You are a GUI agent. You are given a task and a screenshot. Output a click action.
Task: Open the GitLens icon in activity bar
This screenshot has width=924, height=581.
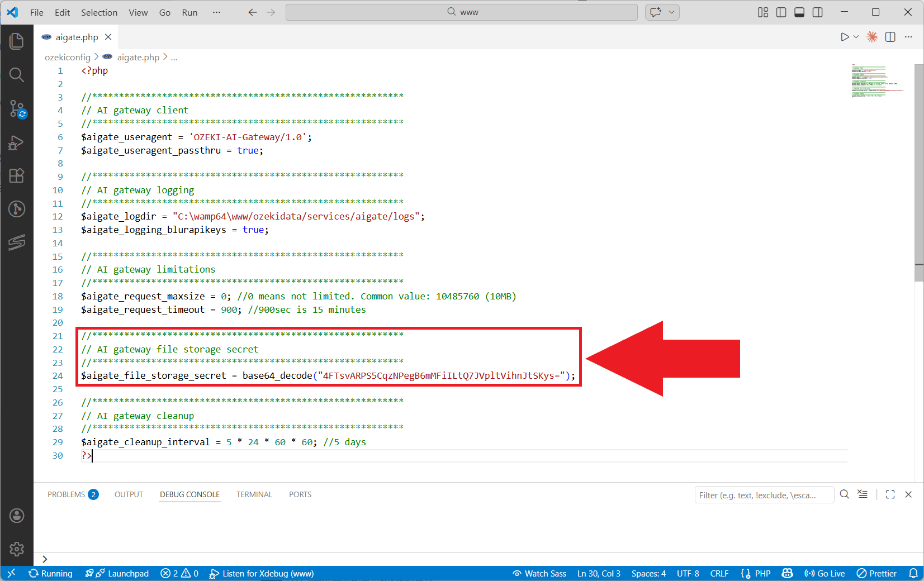17,209
